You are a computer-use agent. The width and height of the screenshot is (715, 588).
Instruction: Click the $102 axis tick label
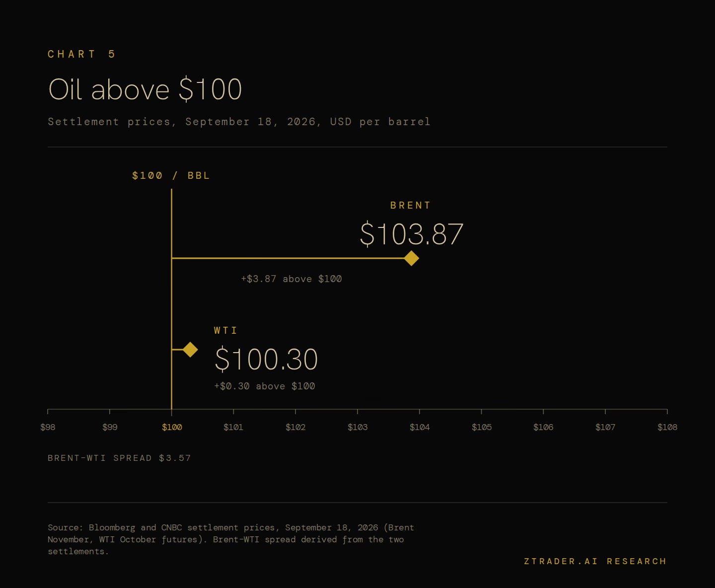tap(295, 427)
